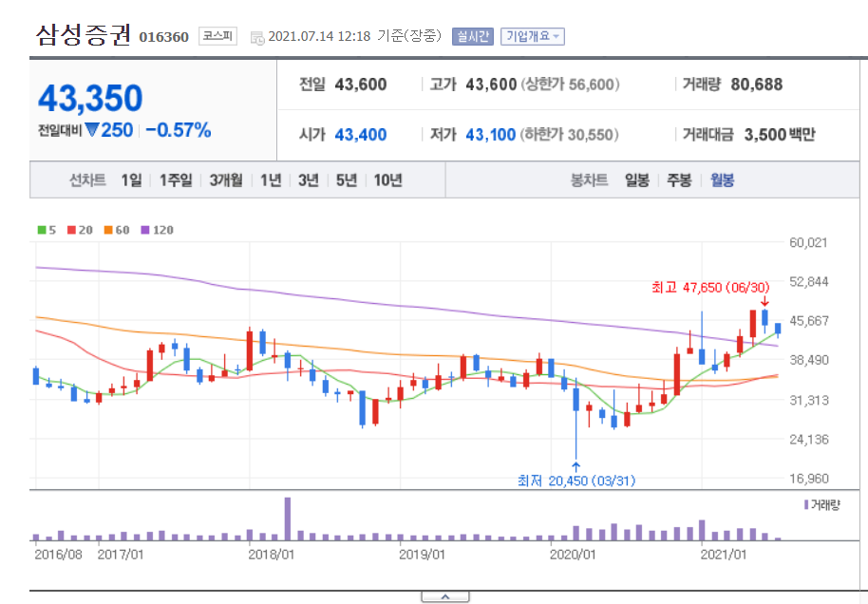Select the 1일 line chart tab
The width and height of the screenshot is (868, 604).
click(131, 179)
